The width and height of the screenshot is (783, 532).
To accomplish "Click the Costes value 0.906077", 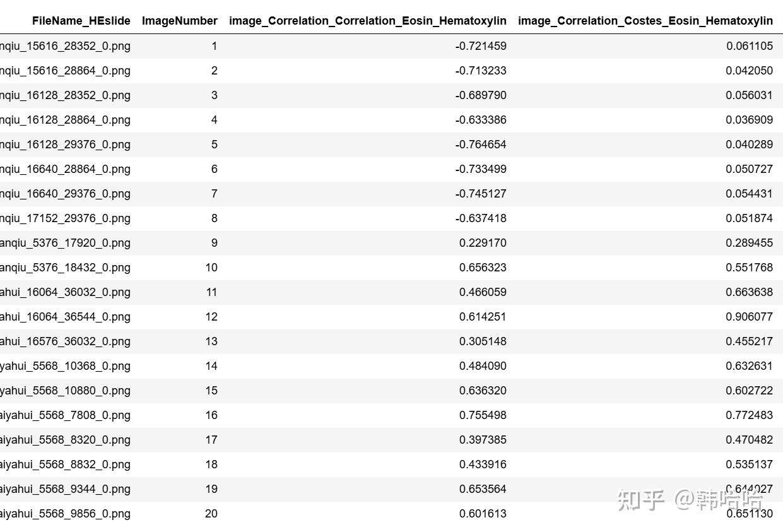I will coord(750,316).
